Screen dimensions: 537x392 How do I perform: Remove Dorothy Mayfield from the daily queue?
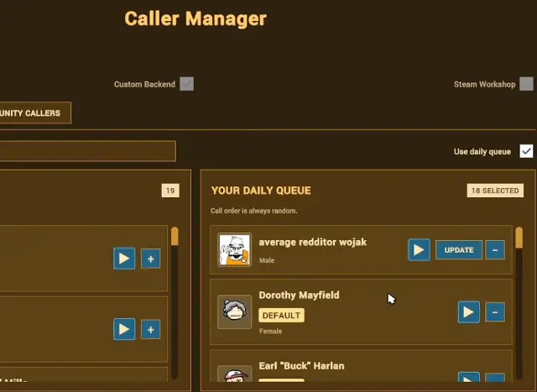(495, 311)
